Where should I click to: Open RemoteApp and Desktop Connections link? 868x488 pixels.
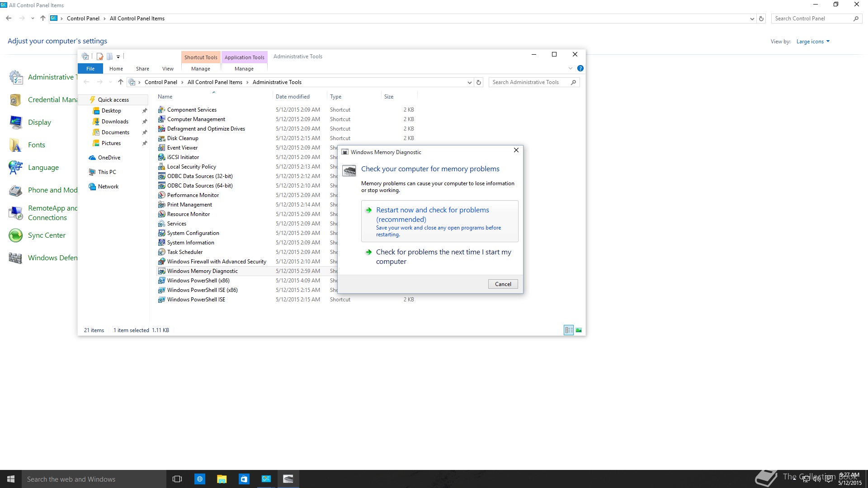(x=52, y=213)
